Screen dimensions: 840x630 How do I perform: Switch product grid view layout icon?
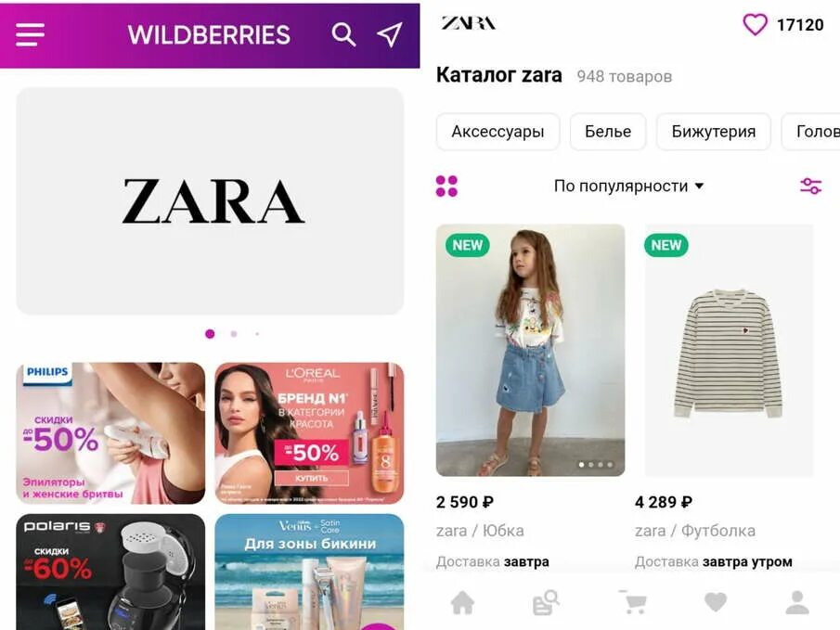tap(446, 186)
